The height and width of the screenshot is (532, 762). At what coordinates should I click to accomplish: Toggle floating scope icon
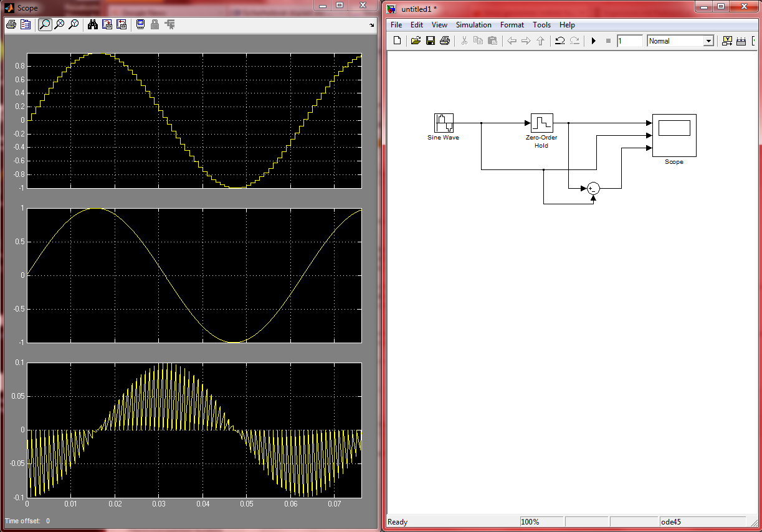tap(141, 25)
